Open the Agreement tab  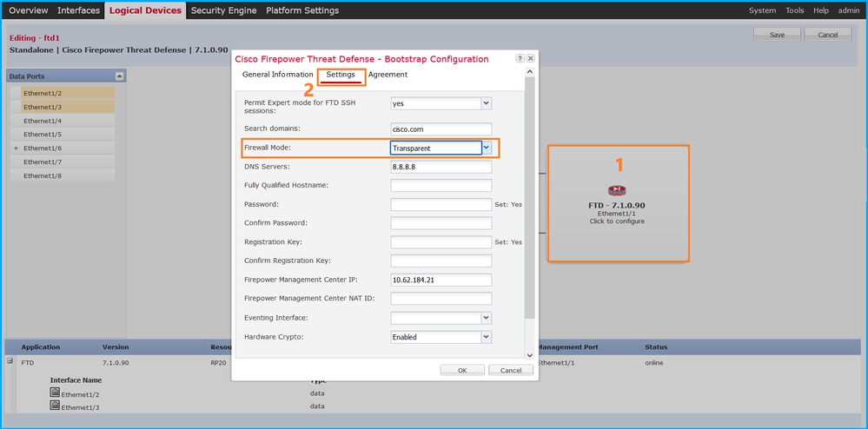388,75
